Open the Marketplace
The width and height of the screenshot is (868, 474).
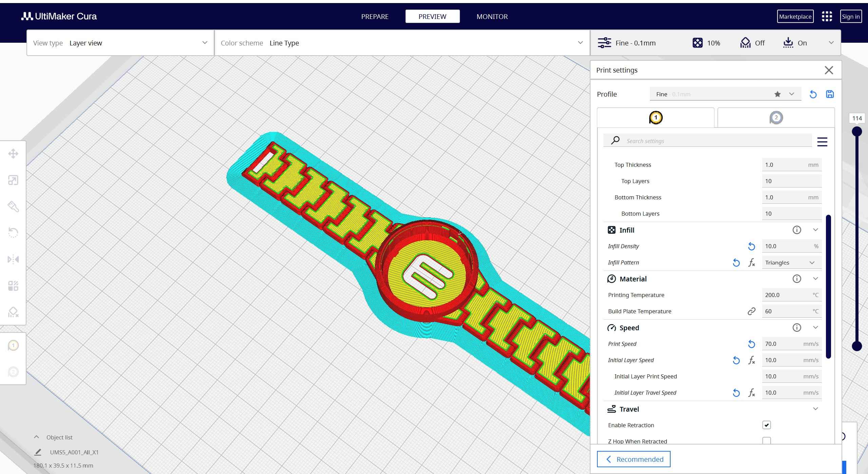tap(795, 16)
